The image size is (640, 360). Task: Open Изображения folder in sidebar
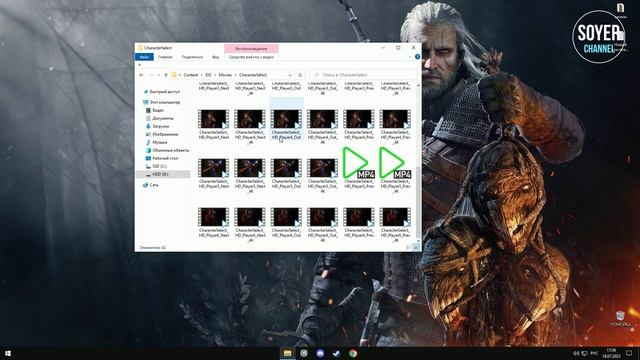[x=162, y=134]
